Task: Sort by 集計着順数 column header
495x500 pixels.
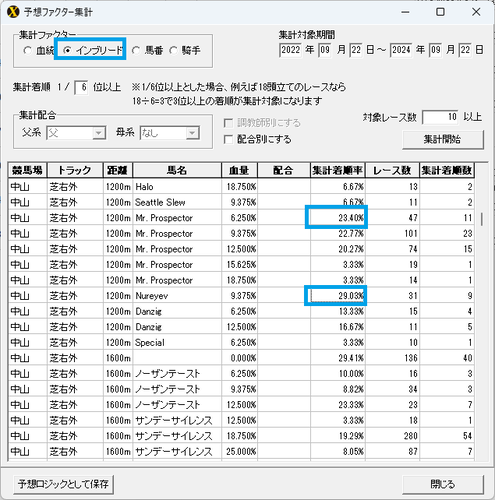Action: coord(447,171)
